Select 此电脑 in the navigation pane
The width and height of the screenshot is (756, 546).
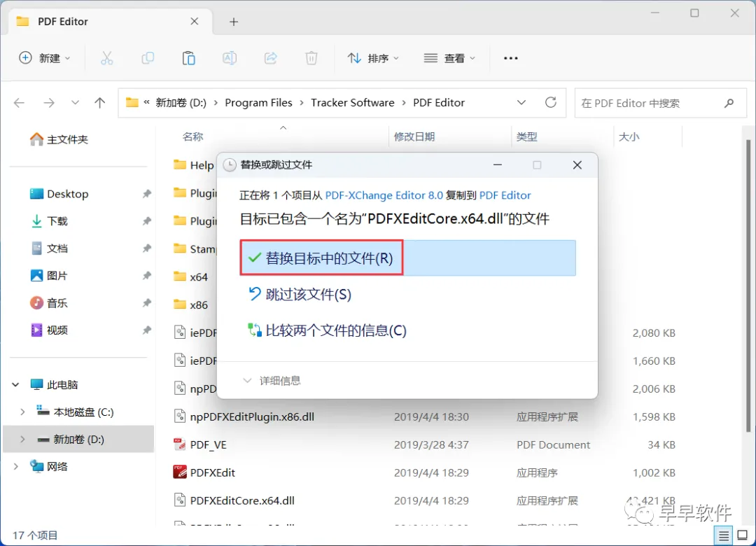[x=54, y=384]
